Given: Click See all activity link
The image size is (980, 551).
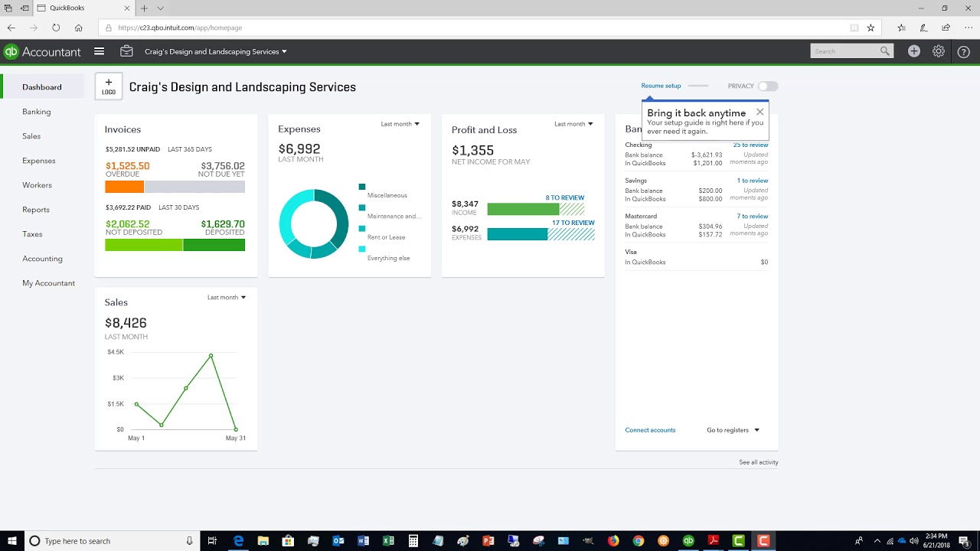Looking at the screenshot, I should coord(759,462).
